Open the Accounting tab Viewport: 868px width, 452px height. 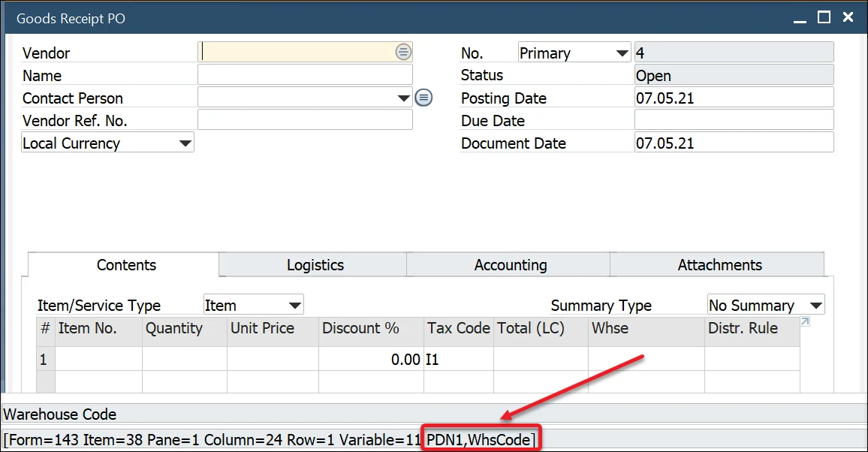click(x=510, y=265)
